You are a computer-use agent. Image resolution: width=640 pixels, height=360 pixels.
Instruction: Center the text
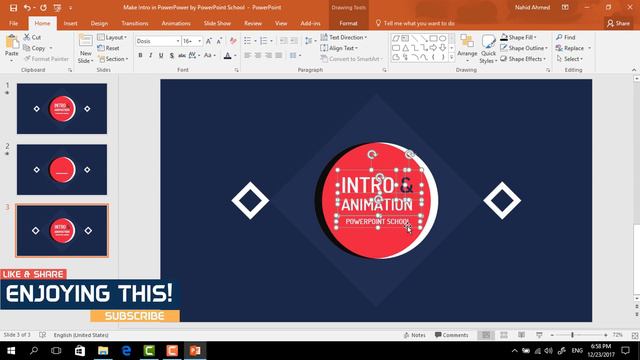(258, 56)
